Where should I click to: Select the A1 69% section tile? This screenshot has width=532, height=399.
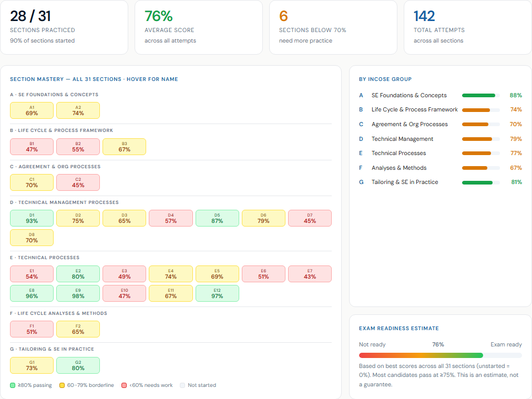[x=32, y=110]
